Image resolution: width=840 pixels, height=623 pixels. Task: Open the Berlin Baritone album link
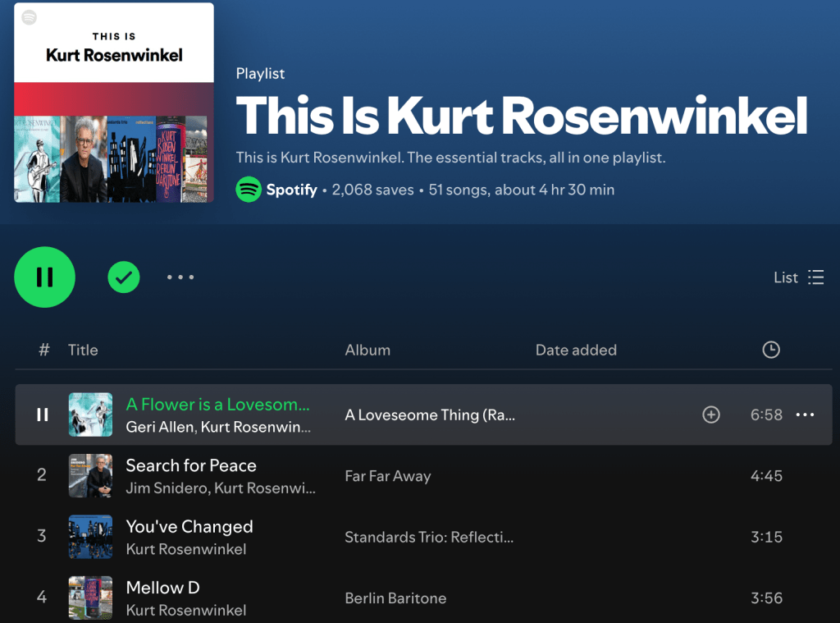(x=395, y=598)
